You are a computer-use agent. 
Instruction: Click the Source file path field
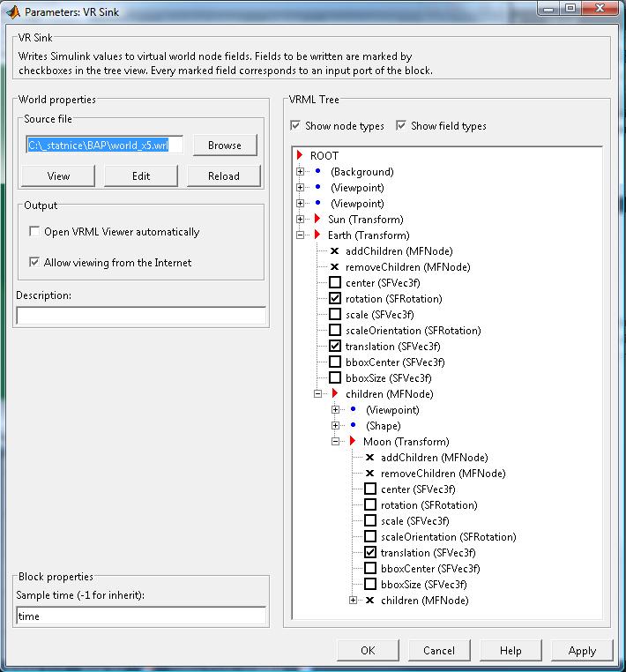pos(104,146)
